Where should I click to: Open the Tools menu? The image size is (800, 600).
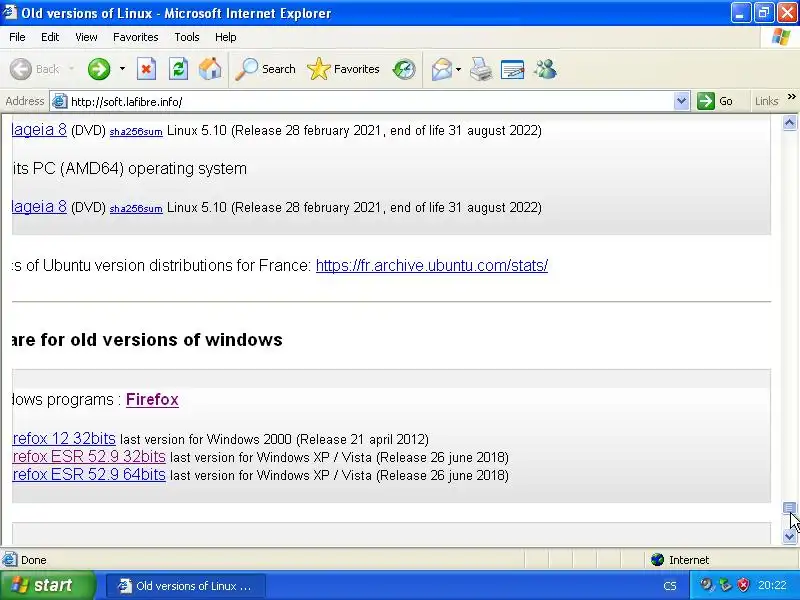187,37
